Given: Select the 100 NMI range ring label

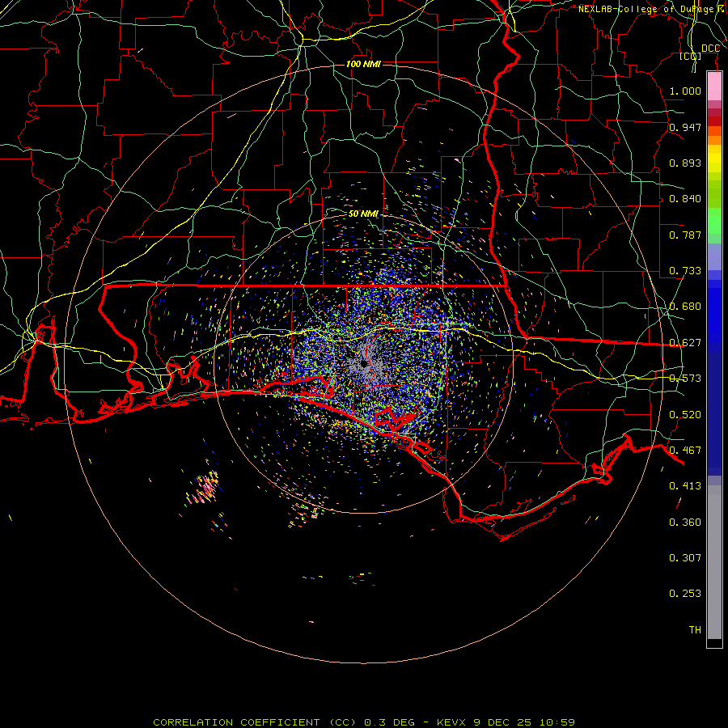Looking at the screenshot, I should [363, 64].
